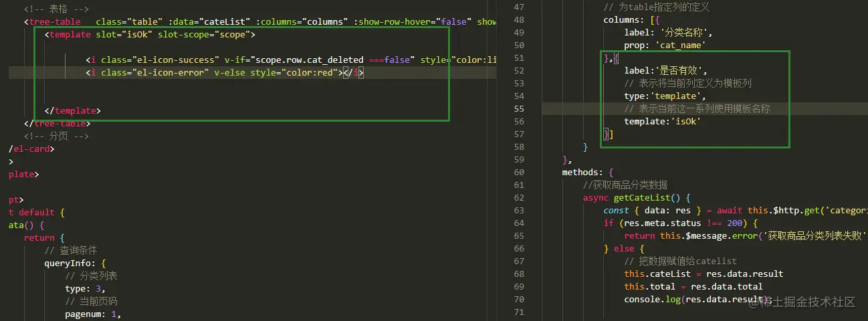
Task: Click the class="el-icon-success" attribute
Action: click(160, 60)
